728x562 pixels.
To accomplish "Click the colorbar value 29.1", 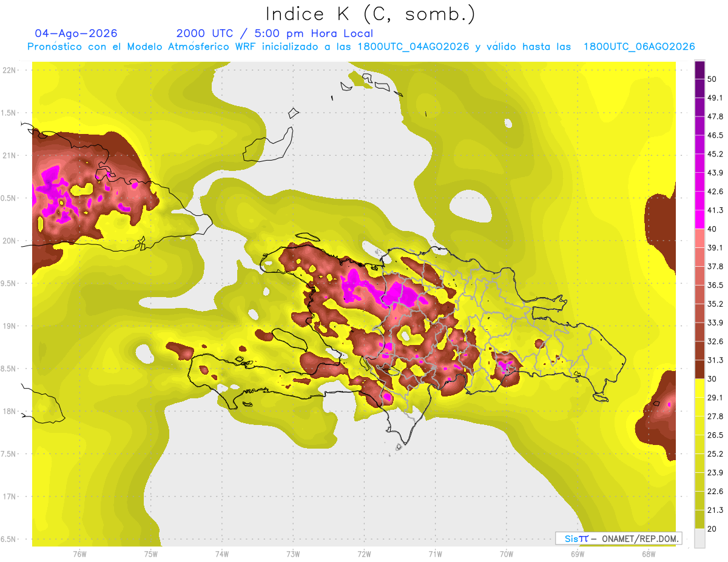I will click(x=715, y=398).
